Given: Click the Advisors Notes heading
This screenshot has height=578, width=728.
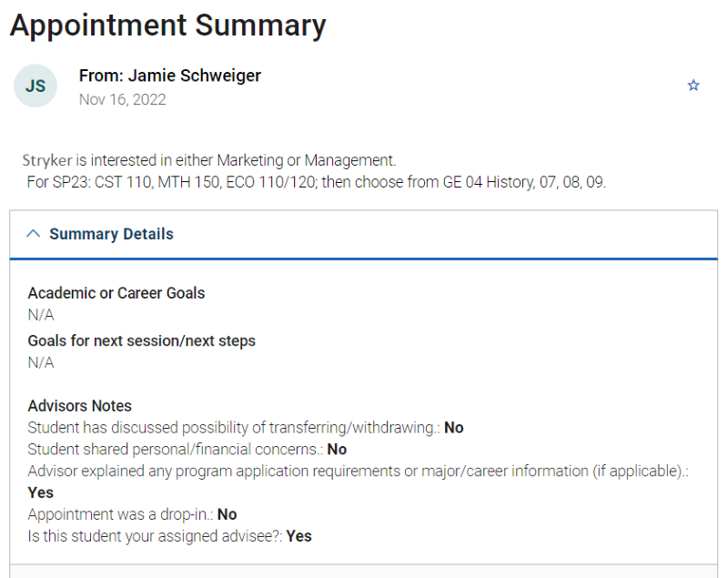Looking at the screenshot, I should (80, 406).
